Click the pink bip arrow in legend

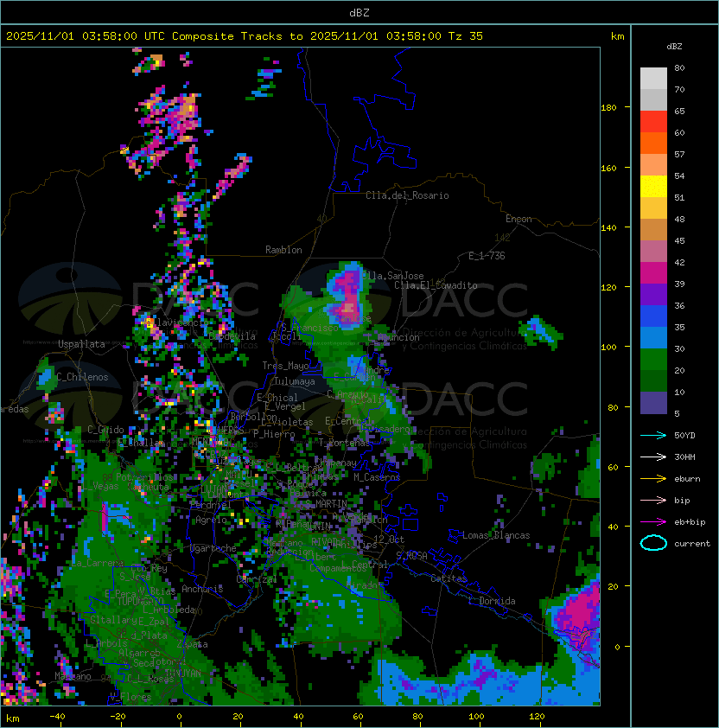(x=653, y=500)
